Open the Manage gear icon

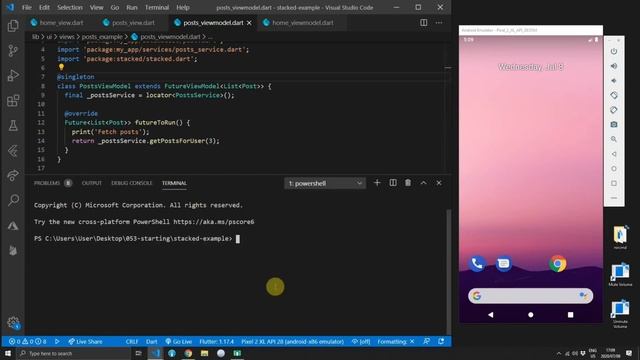13,323
